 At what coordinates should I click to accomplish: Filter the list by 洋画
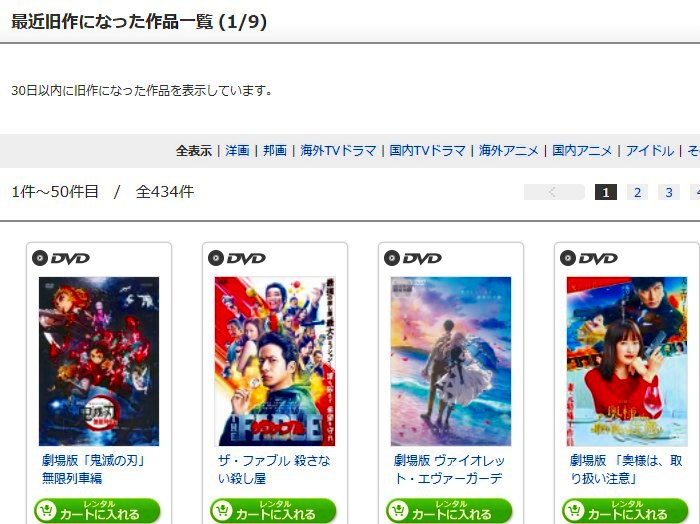237,151
